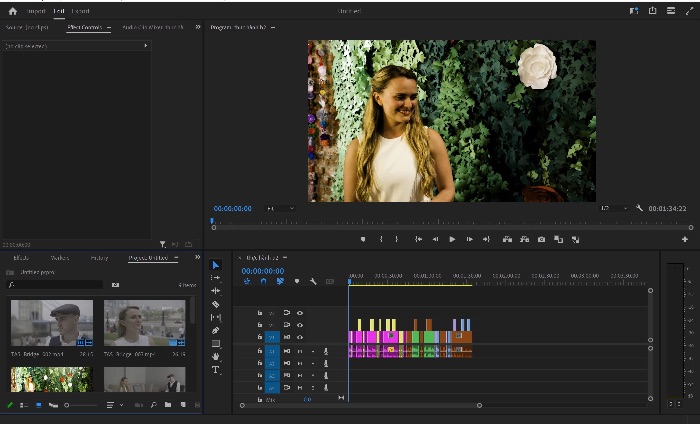
Task: Click the Export Frame camera icon
Action: 541,240
